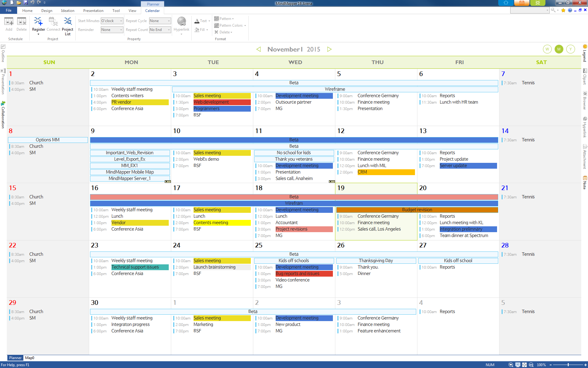588x368 pixels.
Task: Open the Legend side panel
Action: click(x=585, y=53)
